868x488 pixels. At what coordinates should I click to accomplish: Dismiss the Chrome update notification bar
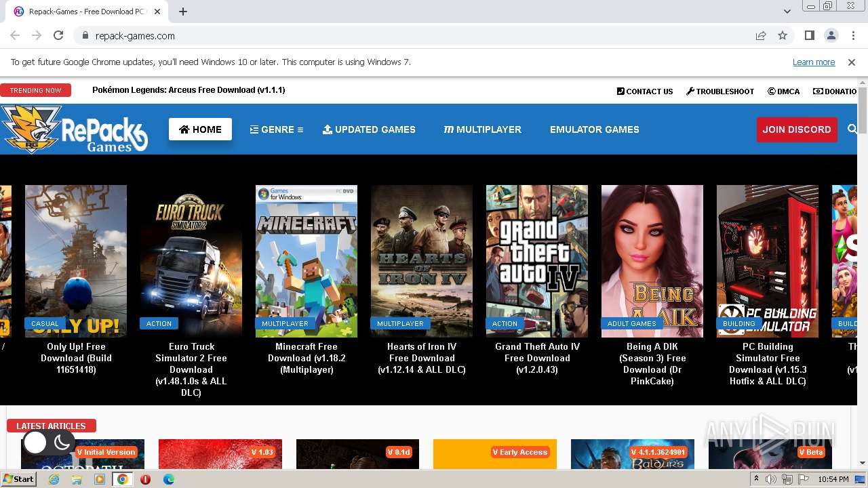pyautogui.click(x=852, y=62)
